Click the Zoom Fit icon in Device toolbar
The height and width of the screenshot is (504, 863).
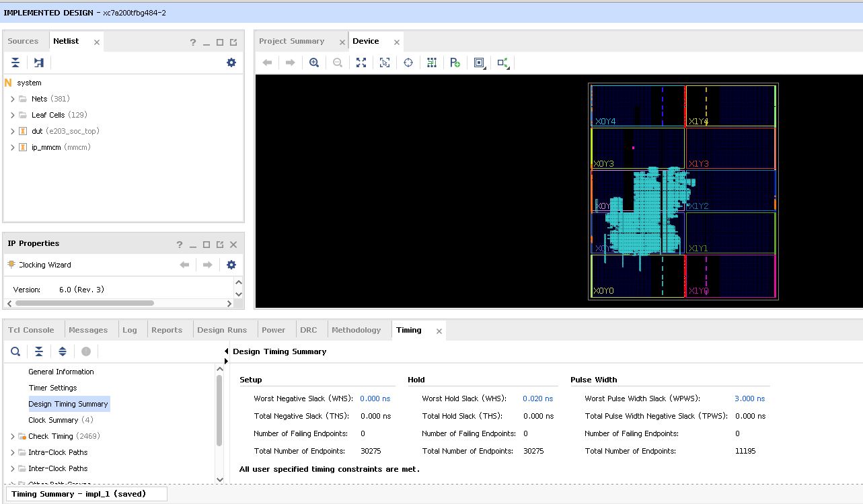click(x=361, y=62)
